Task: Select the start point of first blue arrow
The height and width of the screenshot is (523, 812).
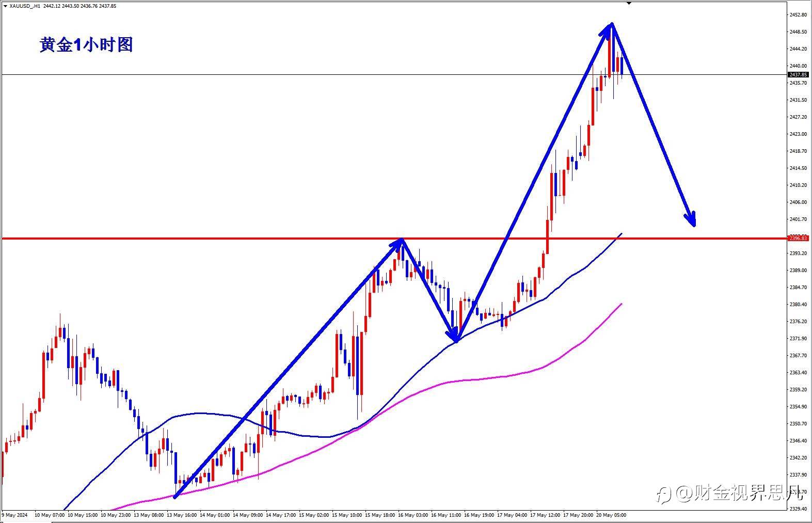Action: 176,497
